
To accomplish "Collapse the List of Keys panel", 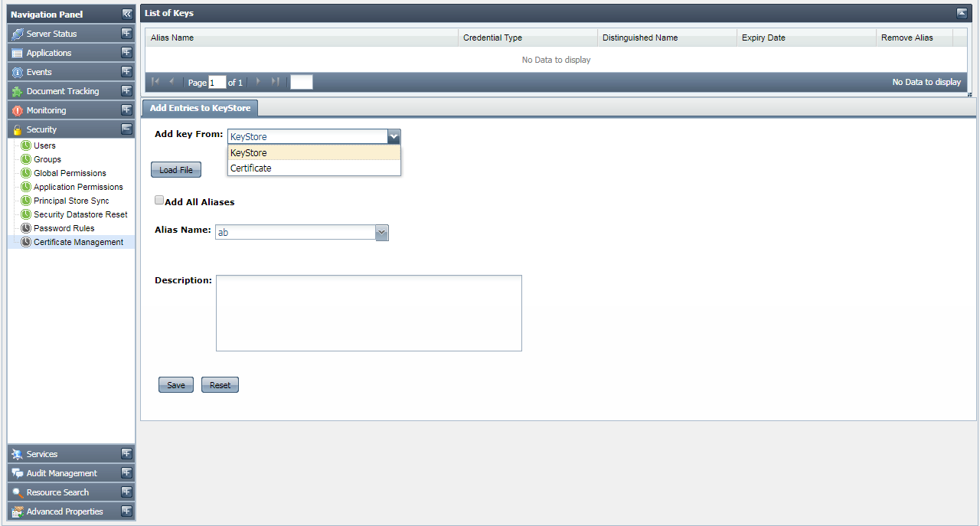I will (962, 13).
